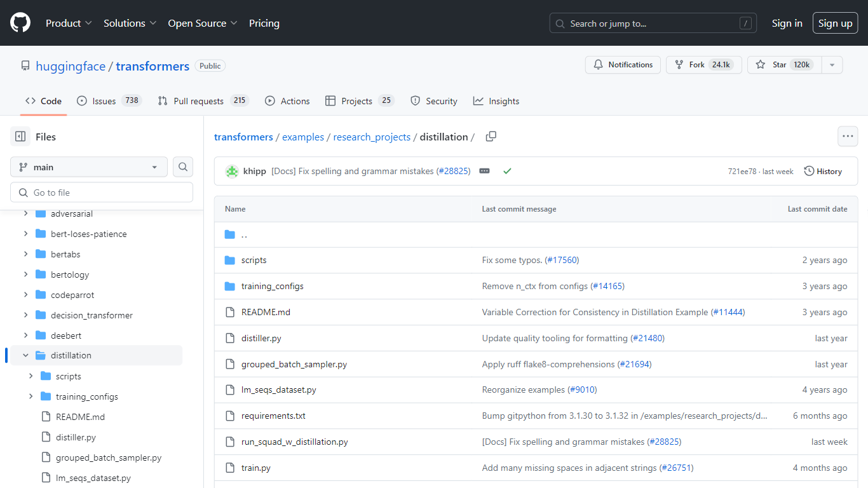Expand the bert-loses-patience folder chevron
Image resolution: width=868 pixels, height=488 pixels.
click(x=25, y=234)
